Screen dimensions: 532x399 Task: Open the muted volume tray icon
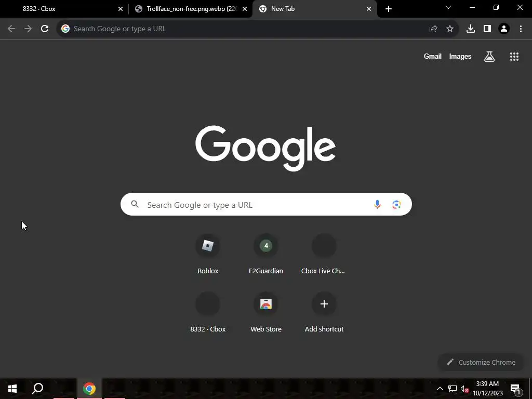(464, 389)
